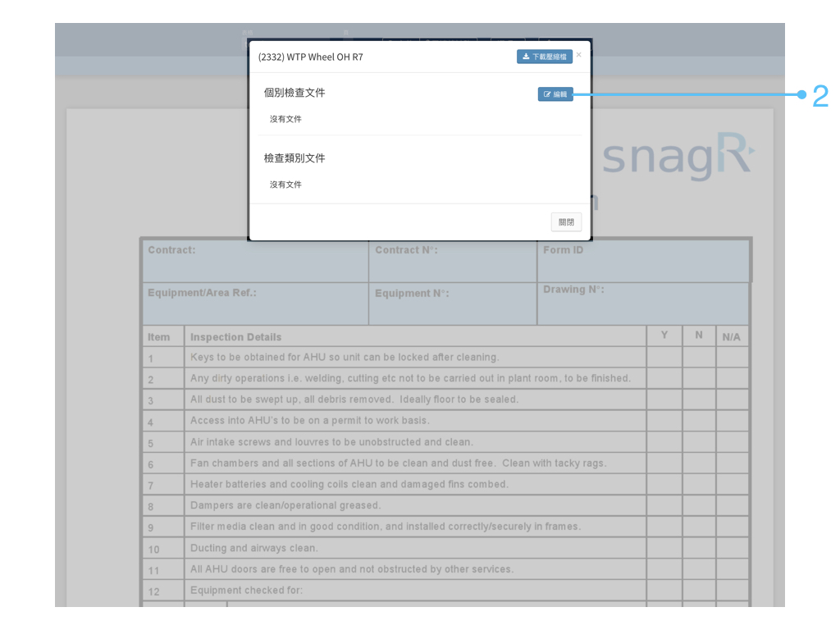This screenshot has width=840, height=630.
Task: Click row 'All dust to be swept up' text
Action: point(354,399)
